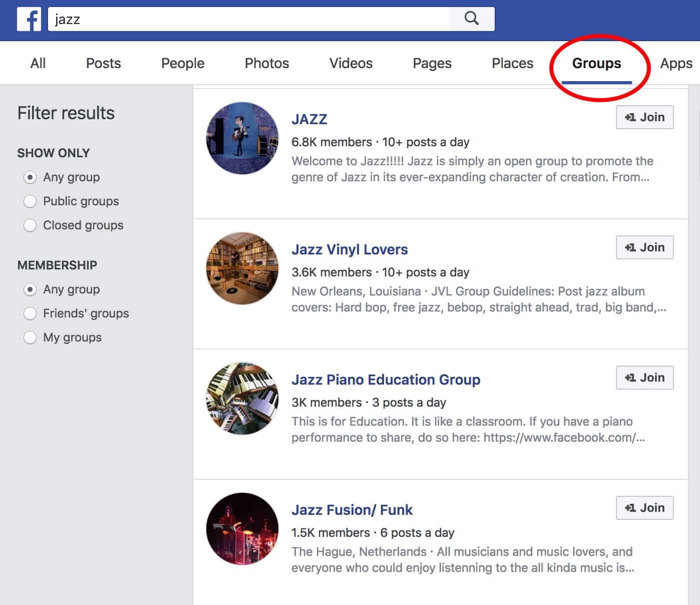Click the '6.8K members · 10+ posts a day' text
Image resolution: width=700 pixels, height=605 pixels.
tap(381, 142)
